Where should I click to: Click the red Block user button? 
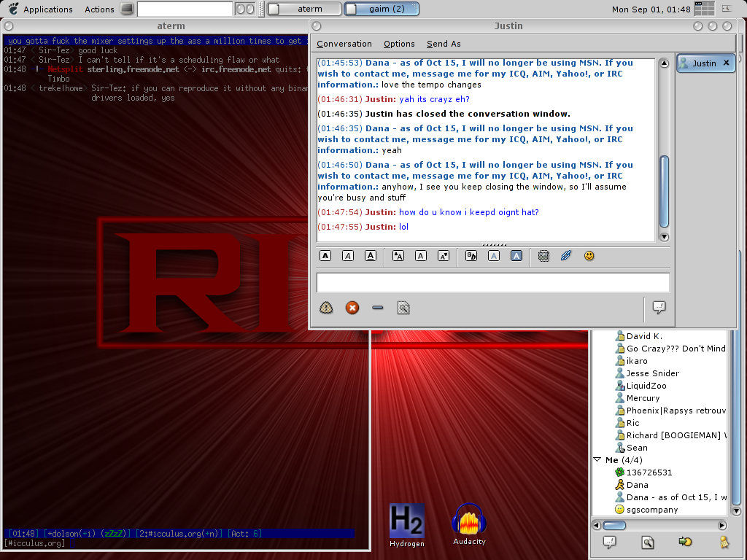coord(352,308)
